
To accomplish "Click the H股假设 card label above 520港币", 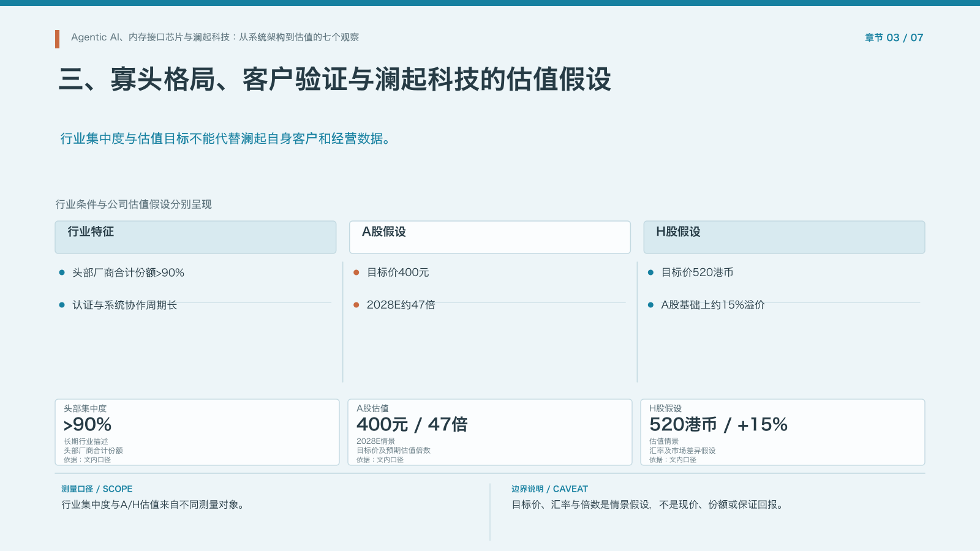I will click(x=665, y=408).
